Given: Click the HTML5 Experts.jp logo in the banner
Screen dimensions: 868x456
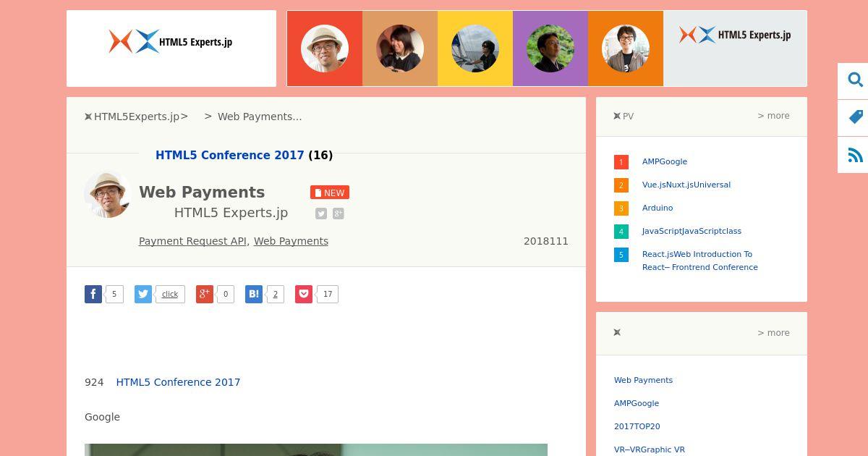Looking at the screenshot, I should pos(735,35).
